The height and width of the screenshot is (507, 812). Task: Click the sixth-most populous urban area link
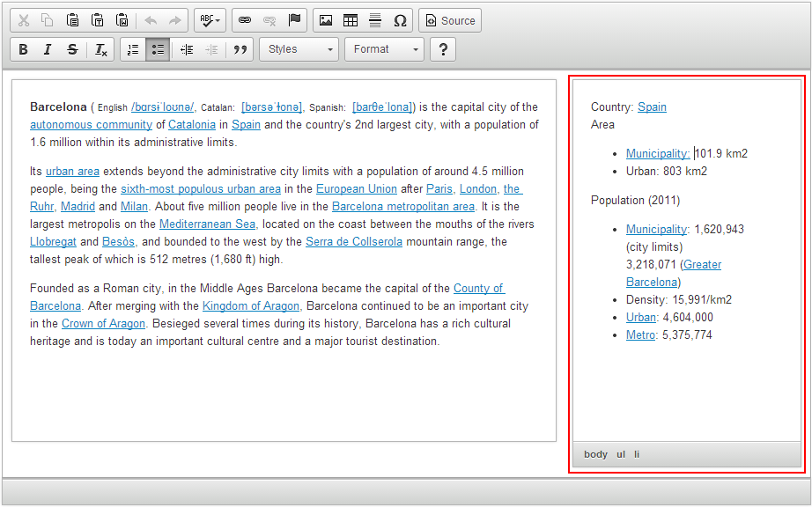(201, 189)
